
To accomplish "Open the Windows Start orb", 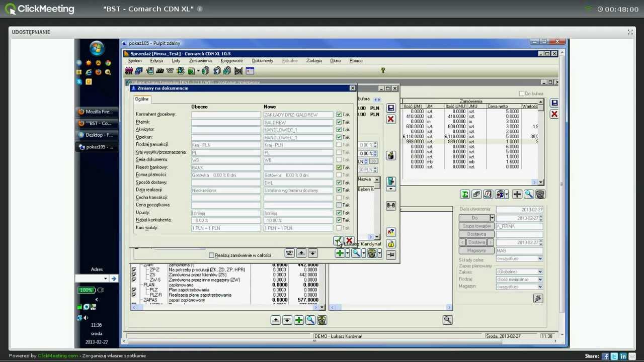I will 97,49.
